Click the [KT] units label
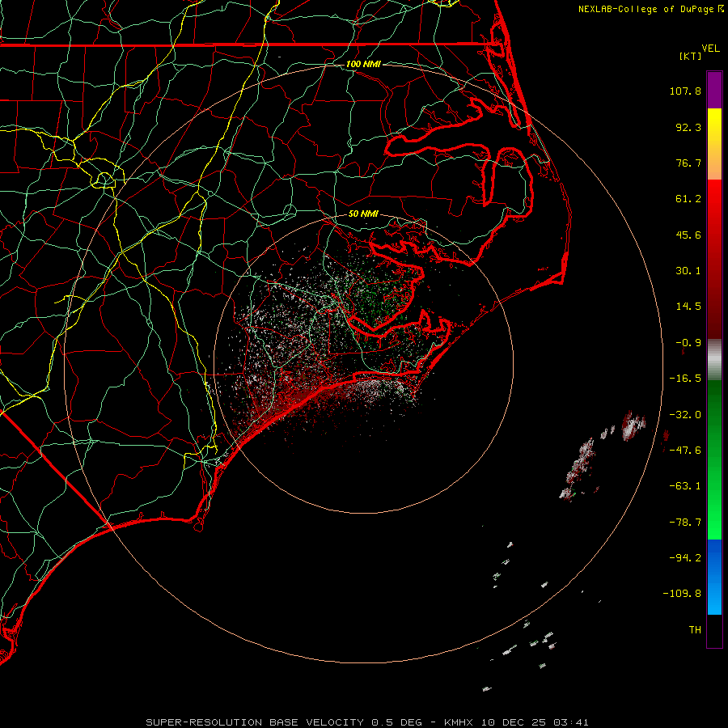 pyautogui.click(x=691, y=56)
